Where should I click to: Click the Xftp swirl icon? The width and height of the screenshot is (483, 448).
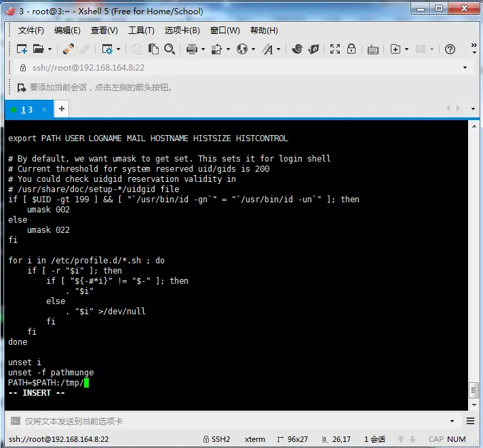[x=297, y=49]
